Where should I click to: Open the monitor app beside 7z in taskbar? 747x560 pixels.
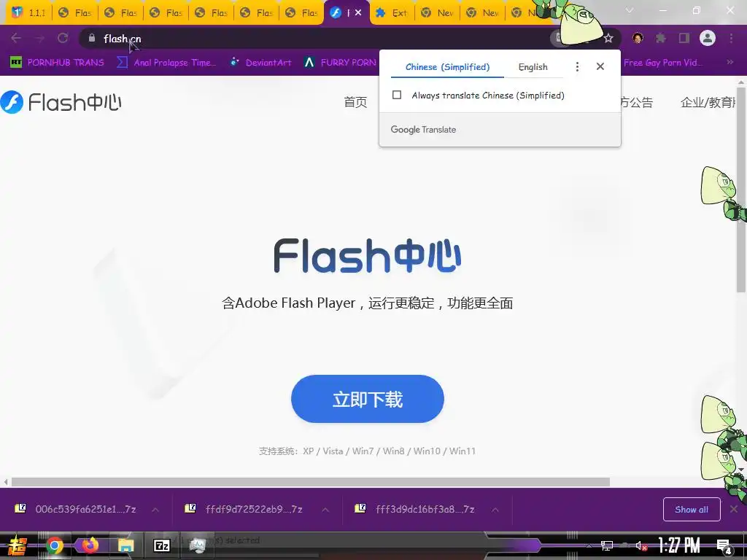[x=197, y=545]
